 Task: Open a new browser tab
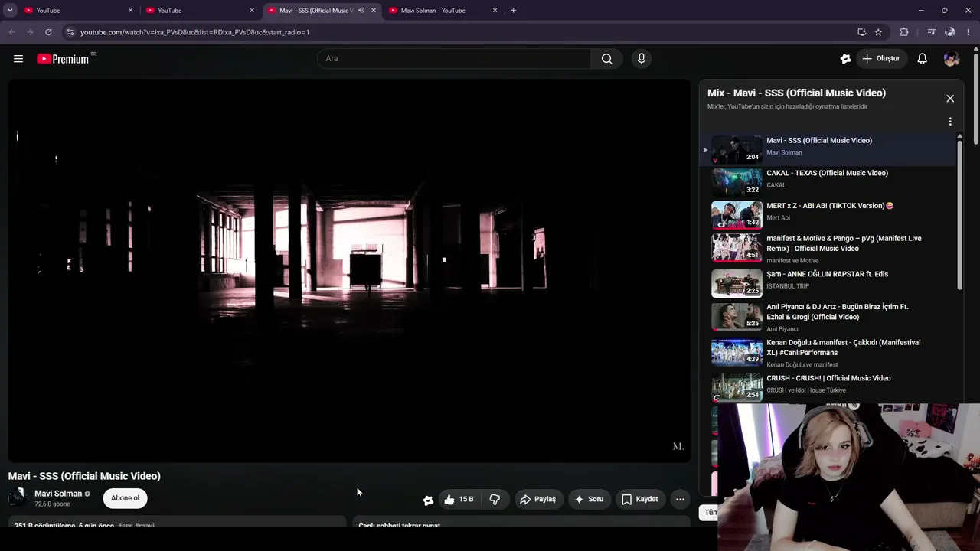click(513, 11)
